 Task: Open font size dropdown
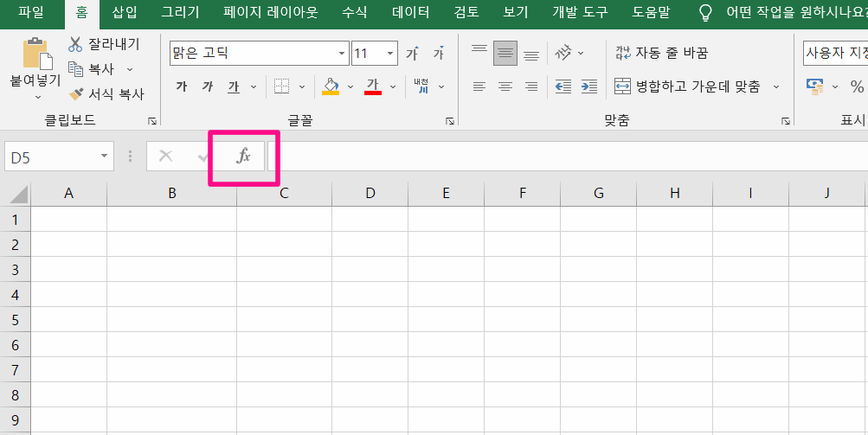click(x=390, y=54)
